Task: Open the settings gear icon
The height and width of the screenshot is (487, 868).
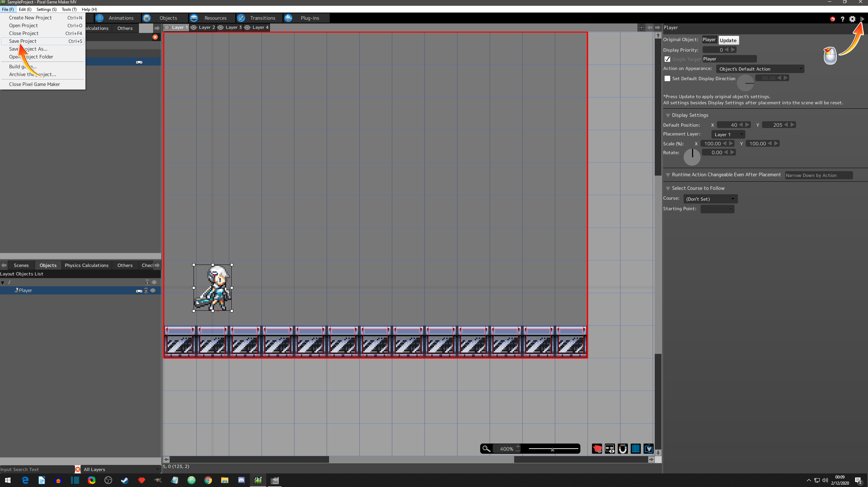Action: tap(852, 19)
